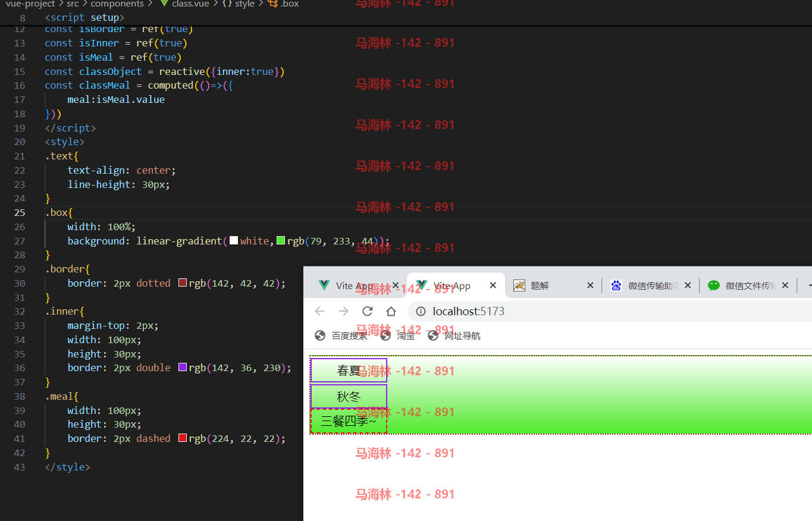Open the purple rgb(142, 36, 230) swatch
This screenshot has height=521, width=812.
coord(183,368)
